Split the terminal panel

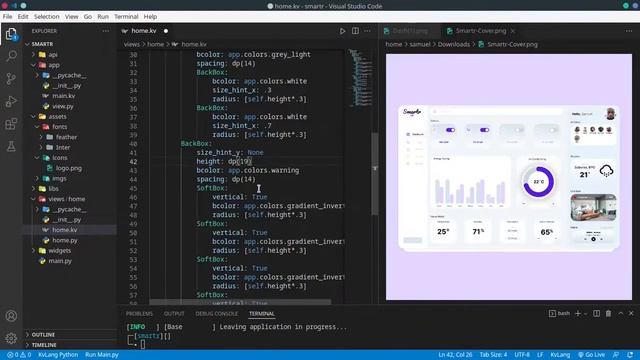click(597, 313)
